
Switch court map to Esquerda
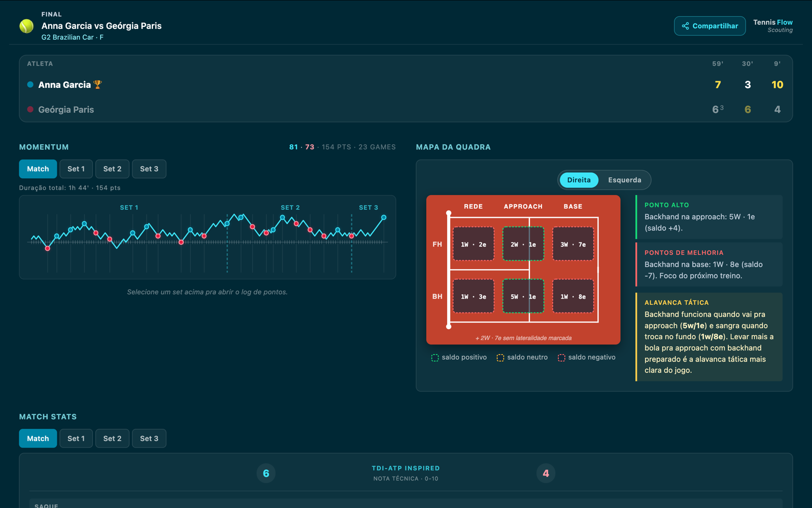[x=625, y=180]
